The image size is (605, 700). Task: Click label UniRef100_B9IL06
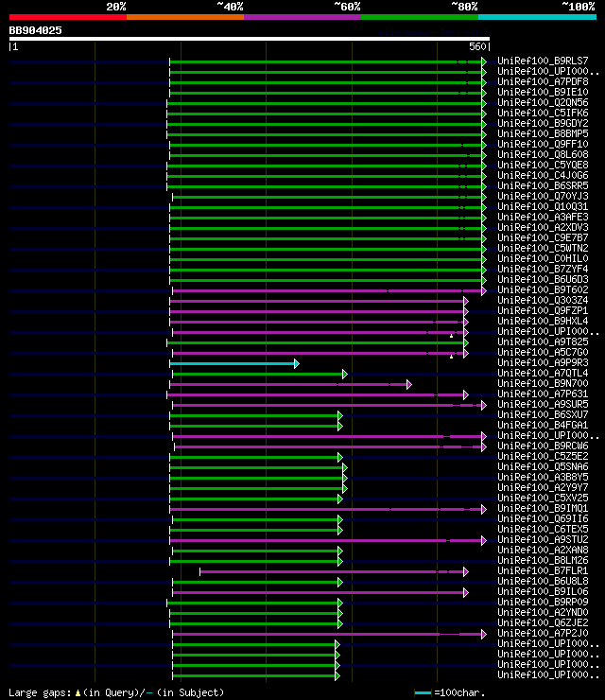(543, 591)
